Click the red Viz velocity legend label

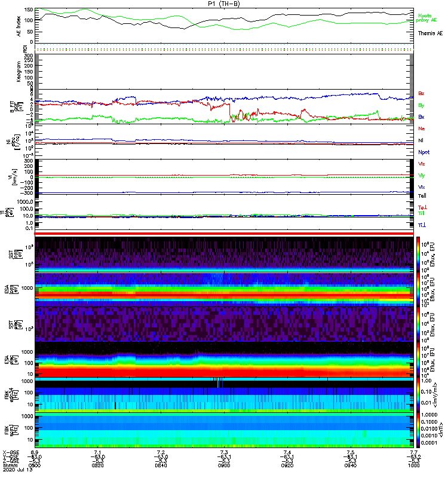422,164
